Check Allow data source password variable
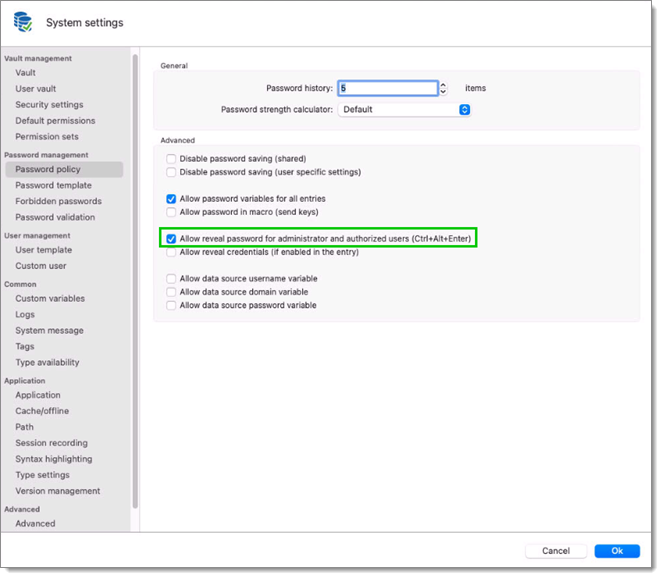The height and width of the screenshot is (578, 662). tap(171, 305)
